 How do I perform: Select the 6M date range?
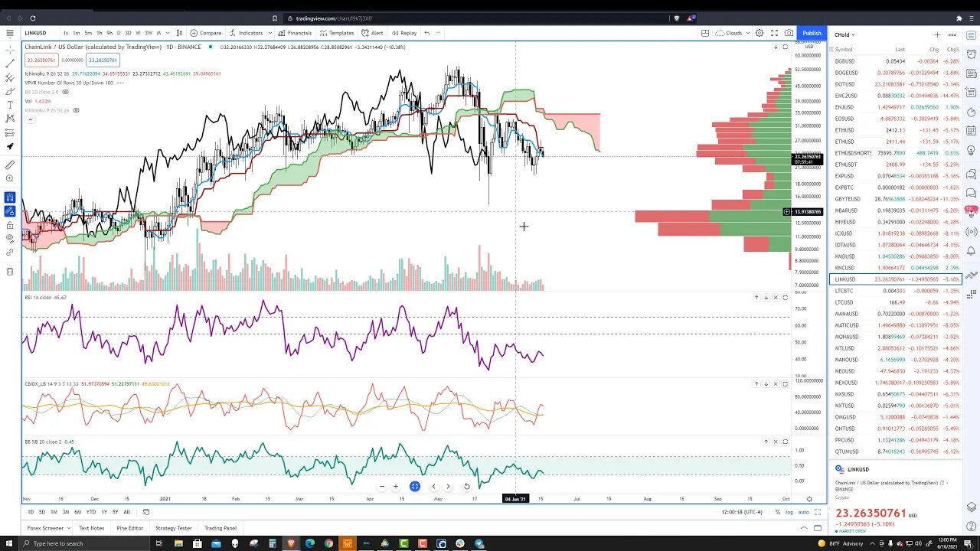(x=77, y=512)
